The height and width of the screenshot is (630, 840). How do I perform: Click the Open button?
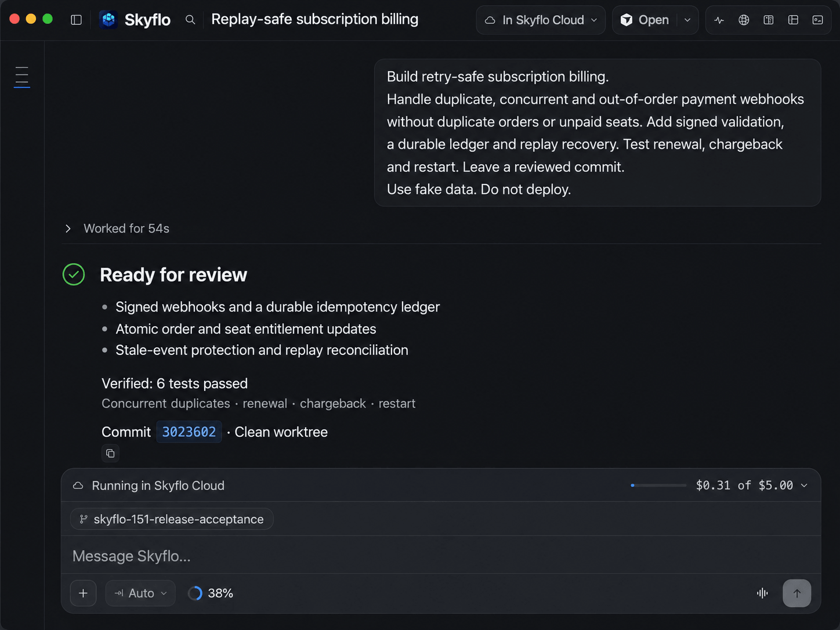[645, 20]
